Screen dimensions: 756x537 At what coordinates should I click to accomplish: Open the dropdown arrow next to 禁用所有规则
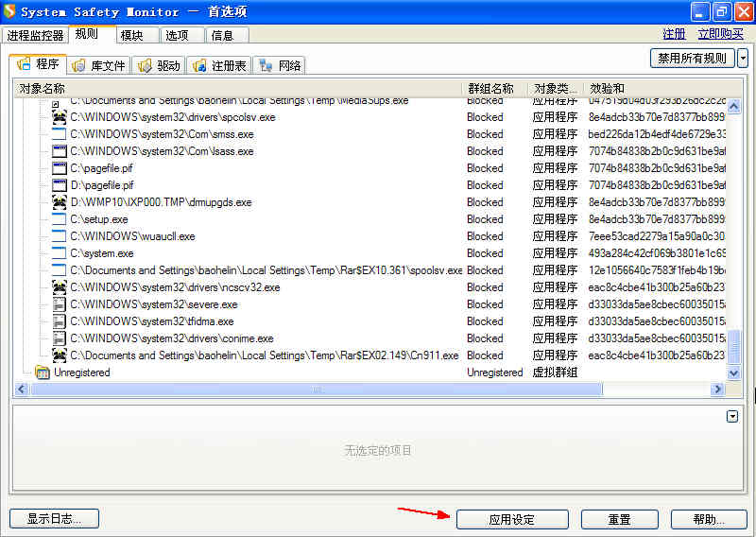[x=743, y=59]
